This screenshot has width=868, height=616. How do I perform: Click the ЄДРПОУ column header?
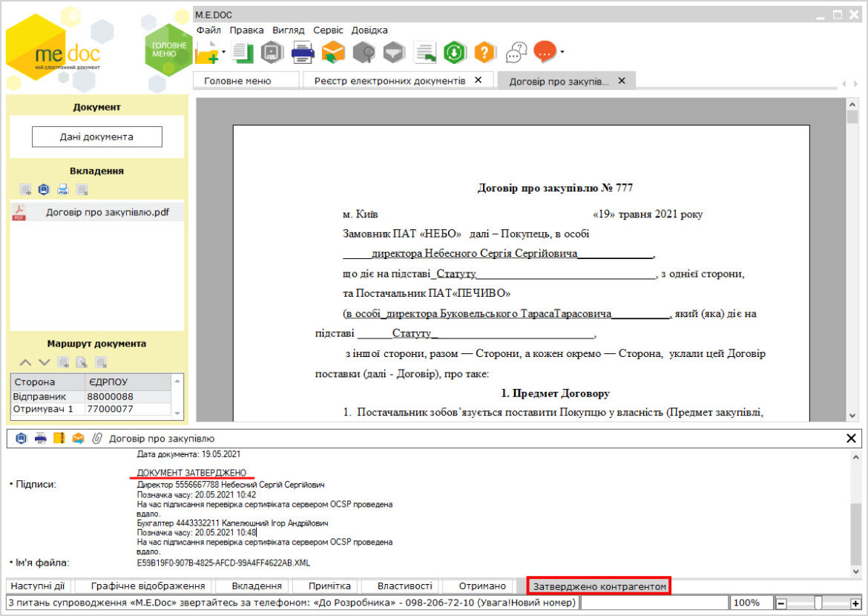tap(128, 382)
